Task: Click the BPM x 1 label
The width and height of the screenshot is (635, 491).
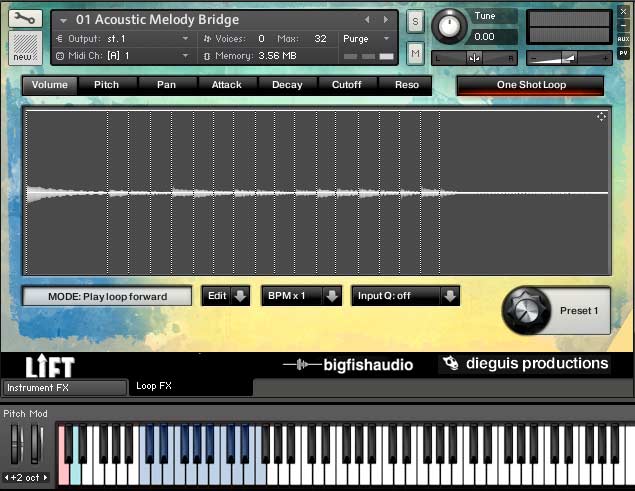Action: pyautogui.click(x=287, y=296)
